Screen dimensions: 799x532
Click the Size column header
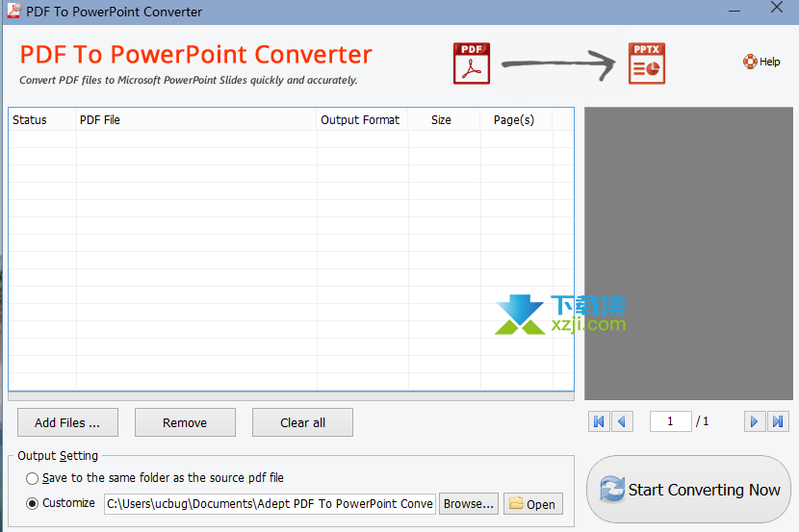[444, 119]
